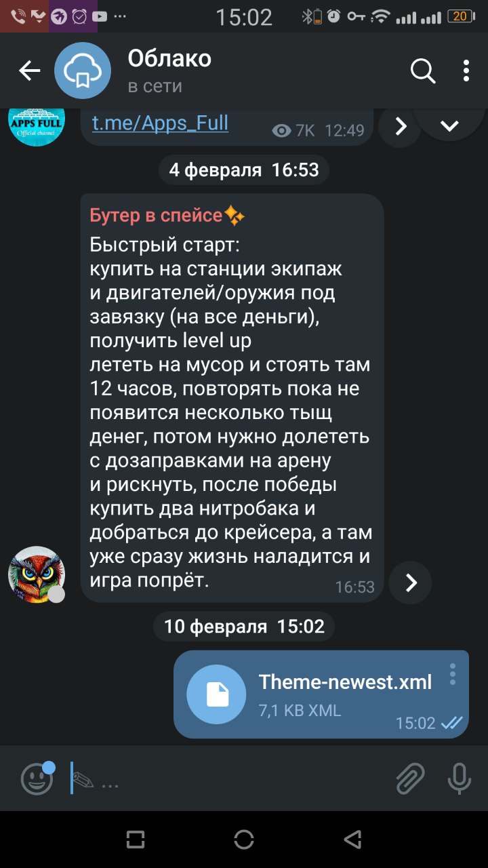This screenshot has height=868, width=488.
Task: Open the Облако cloud avatar profile
Action: 83,71
